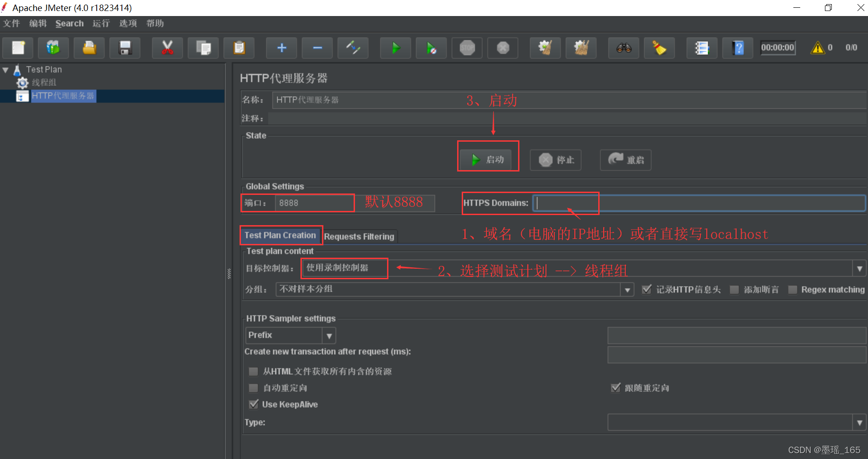Click the Open file folder icon
This screenshot has height=459, width=868.
click(89, 48)
